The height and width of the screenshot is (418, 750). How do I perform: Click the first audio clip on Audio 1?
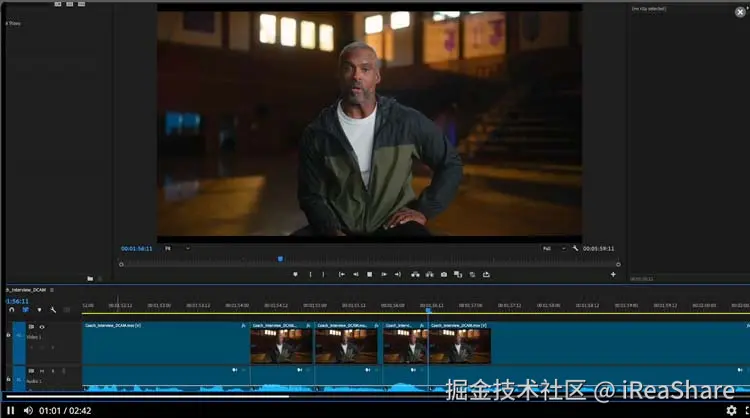[166, 378]
